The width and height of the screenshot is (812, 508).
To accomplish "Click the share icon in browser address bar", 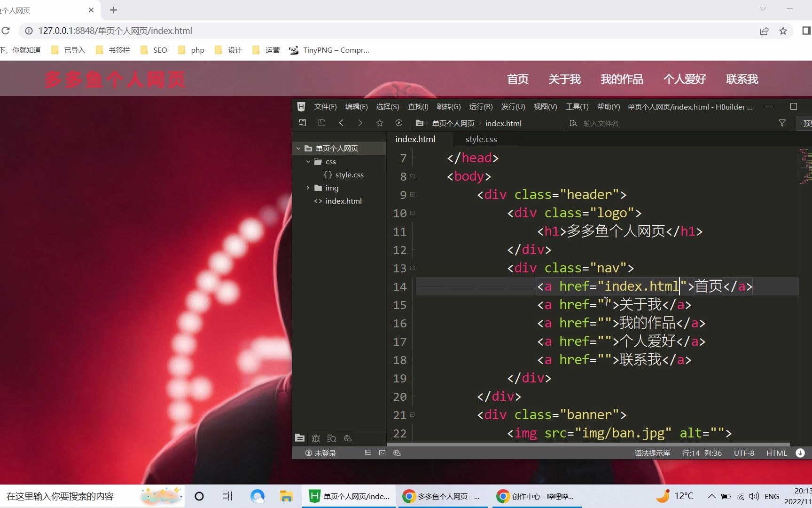I will pyautogui.click(x=764, y=31).
